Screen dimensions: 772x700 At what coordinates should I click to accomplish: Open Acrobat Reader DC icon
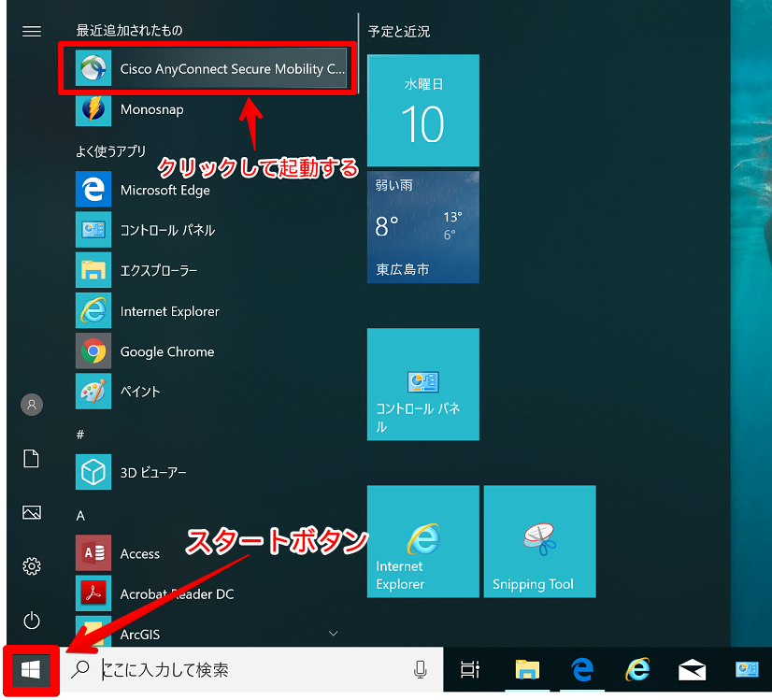pos(93,593)
